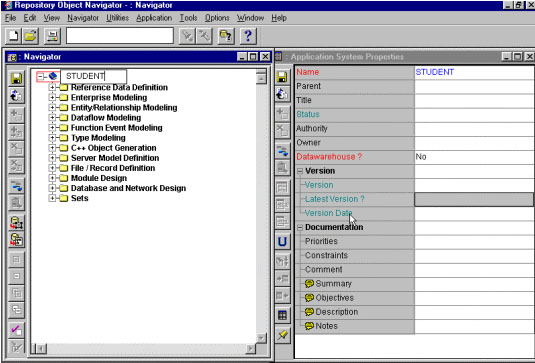
Task: Open the Application menu
Action: (154, 18)
